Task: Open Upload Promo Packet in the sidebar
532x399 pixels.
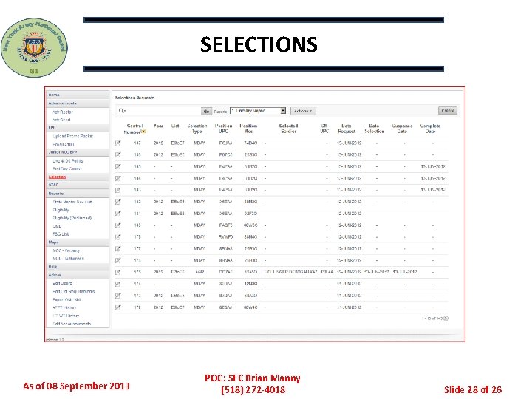Action: pyautogui.click(x=72, y=136)
